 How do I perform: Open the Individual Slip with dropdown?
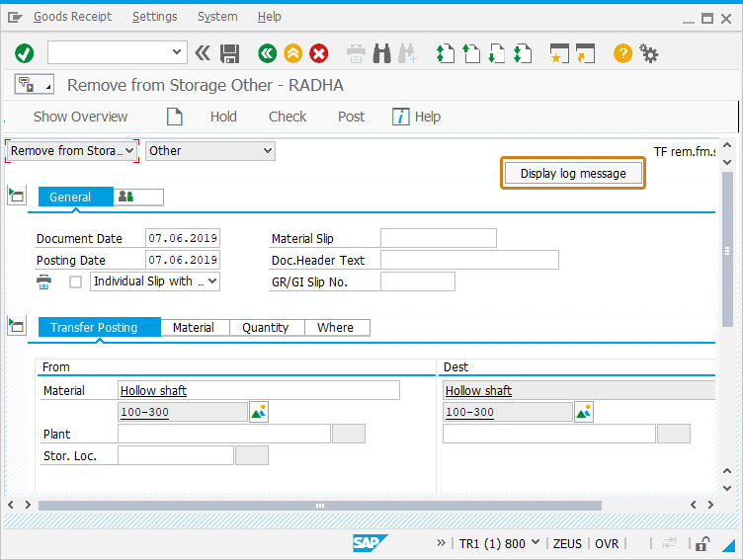[155, 281]
